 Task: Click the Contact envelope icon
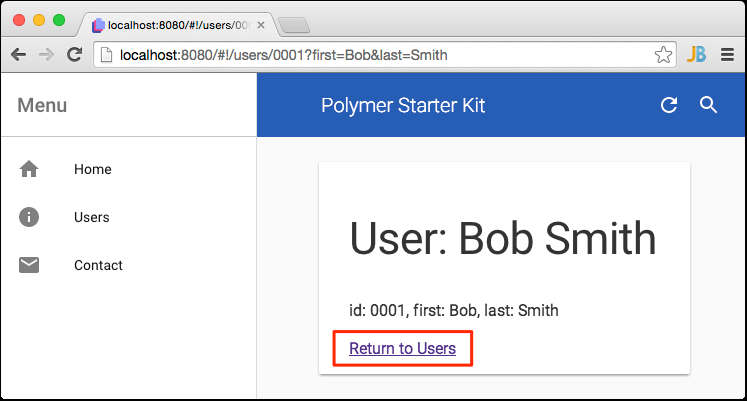(x=29, y=265)
